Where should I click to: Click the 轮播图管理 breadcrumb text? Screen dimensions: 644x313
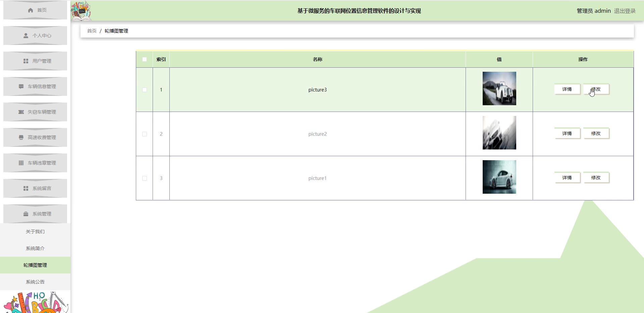116,31
